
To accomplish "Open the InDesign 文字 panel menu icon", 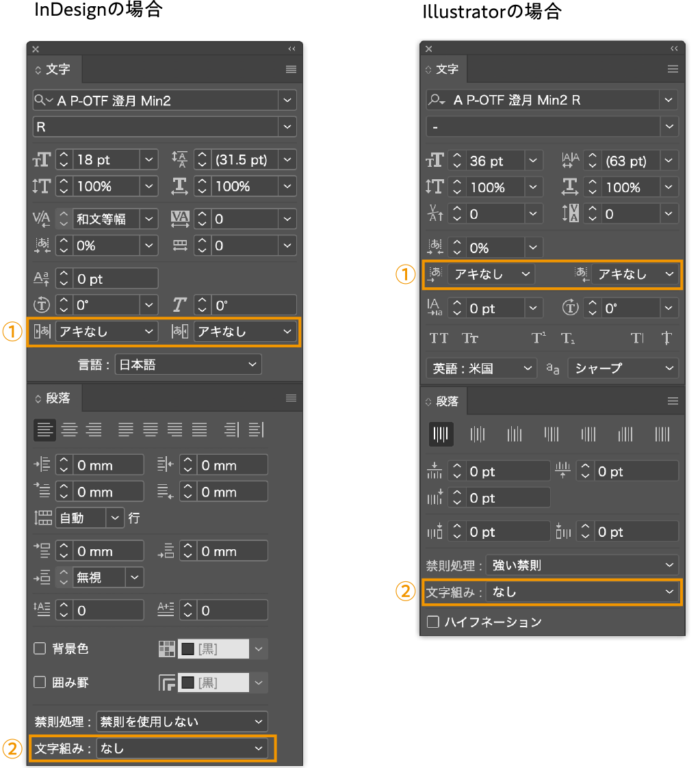I will point(291,70).
